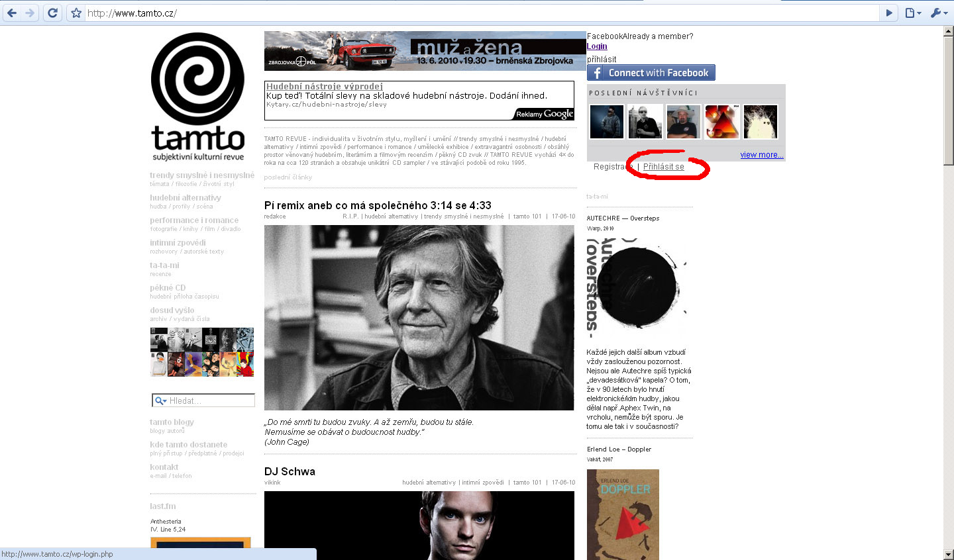Screen dimensions: 954x560
Task: Click the Hledat search magnifier dropdown
Action: tap(160, 400)
